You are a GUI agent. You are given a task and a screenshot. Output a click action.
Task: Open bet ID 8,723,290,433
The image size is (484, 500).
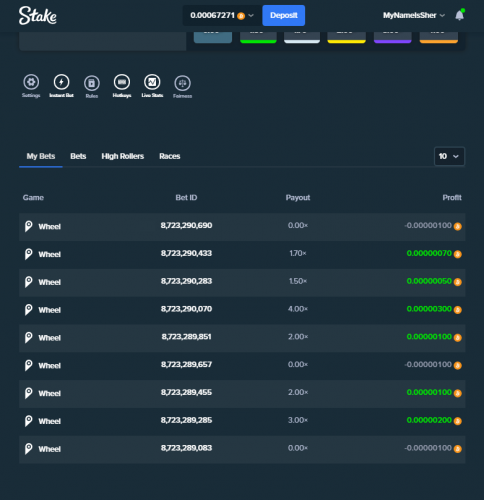coord(186,253)
